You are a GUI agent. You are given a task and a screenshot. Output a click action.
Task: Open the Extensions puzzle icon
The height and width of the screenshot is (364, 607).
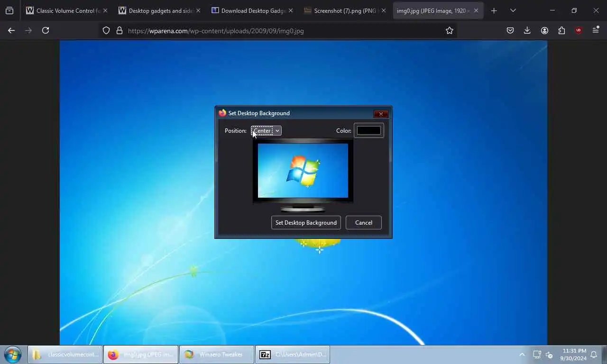561,30
